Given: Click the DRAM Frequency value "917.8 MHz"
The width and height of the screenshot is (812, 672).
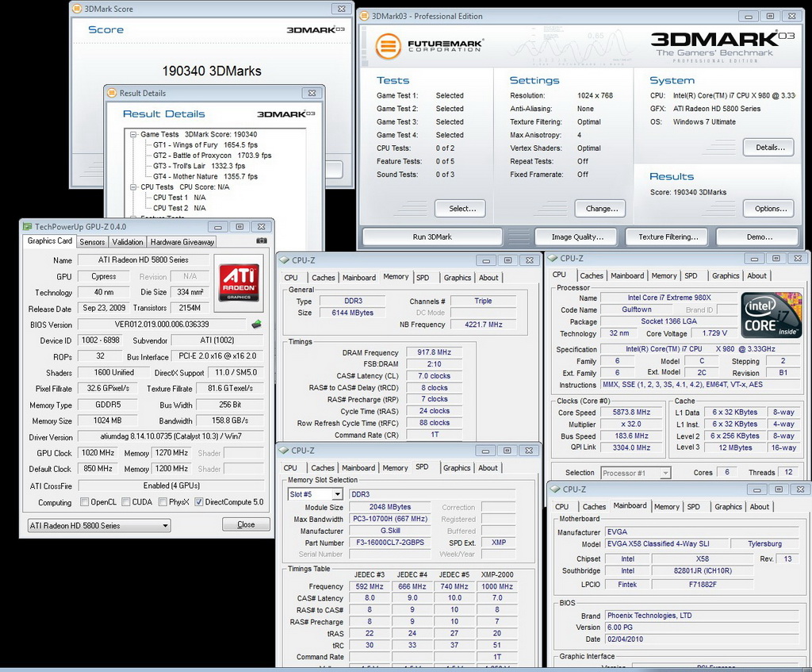Looking at the screenshot, I should coord(434,352).
